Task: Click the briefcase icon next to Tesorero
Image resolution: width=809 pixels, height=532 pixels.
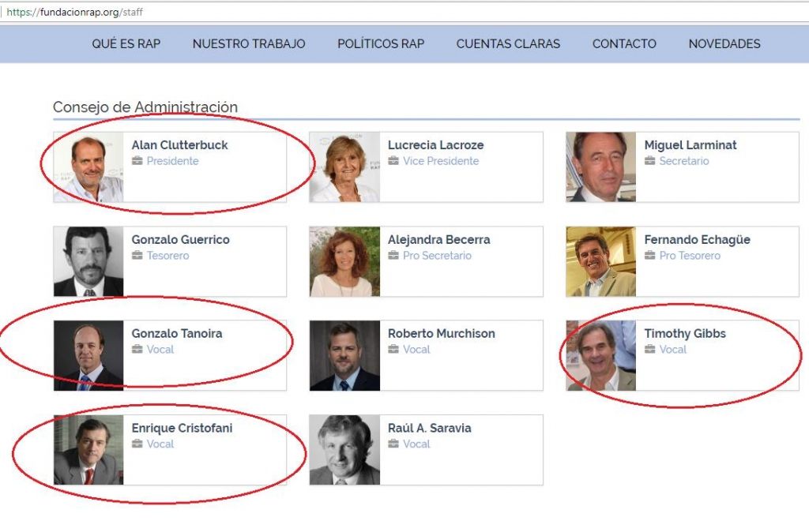Action: (137, 256)
